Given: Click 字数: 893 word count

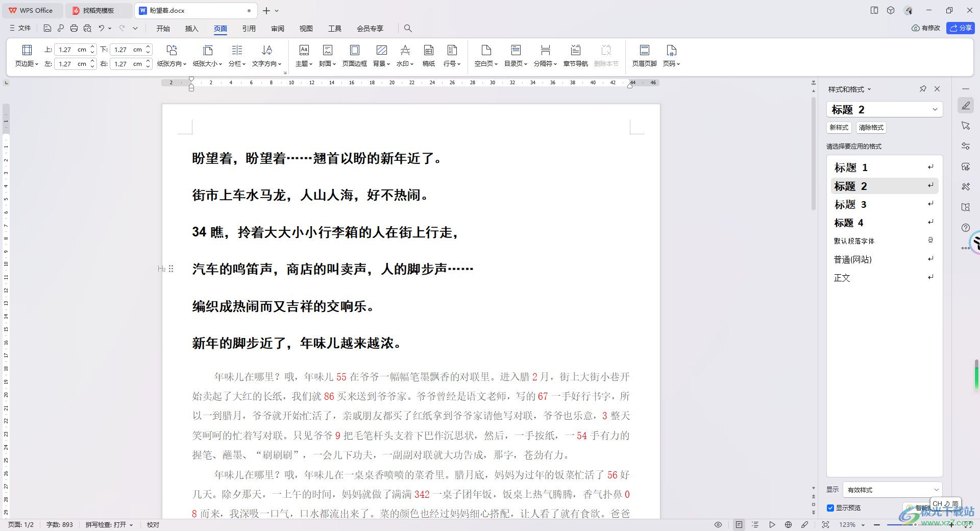Looking at the screenshot, I should (x=60, y=525).
